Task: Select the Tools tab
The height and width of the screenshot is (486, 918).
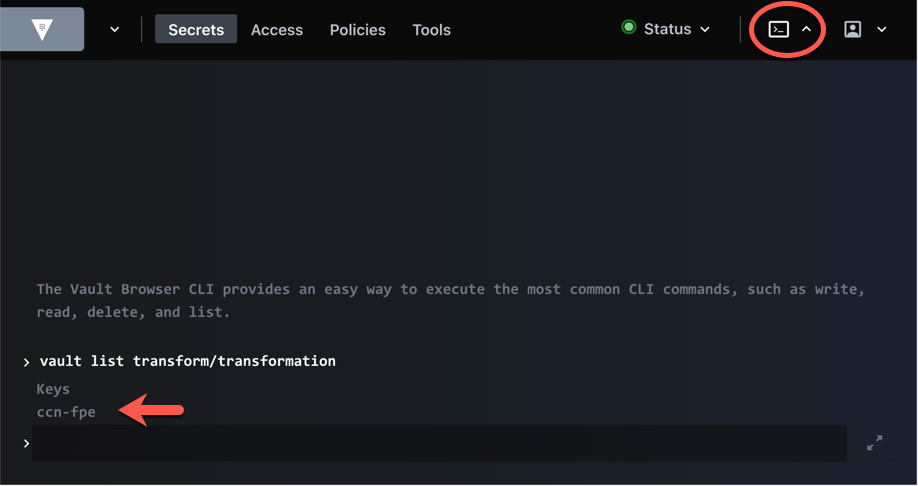Action: 431,30
